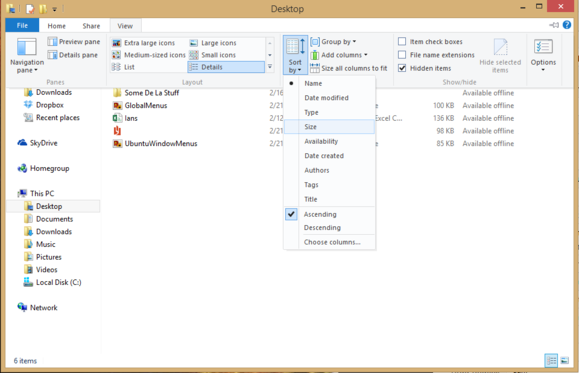This screenshot has height=373, width=579.
Task: Switch to List layout
Action: 124,67
